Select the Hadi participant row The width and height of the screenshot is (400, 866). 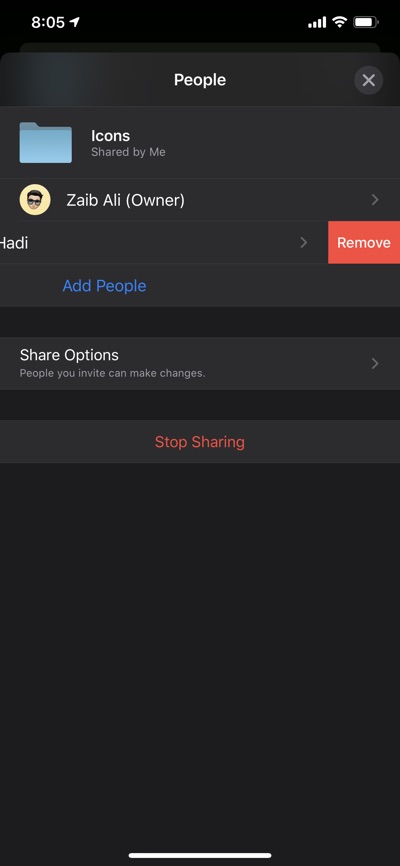click(164, 242)
